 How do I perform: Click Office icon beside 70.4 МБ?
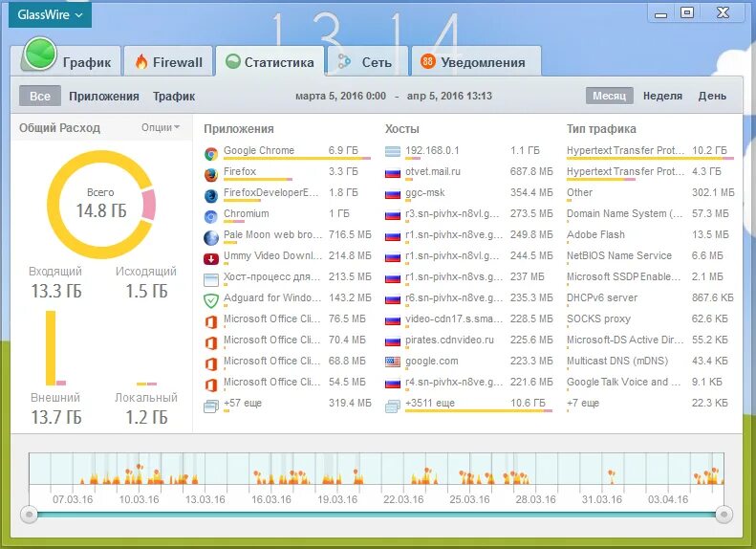pyautogui.click(x=210, y=343)
